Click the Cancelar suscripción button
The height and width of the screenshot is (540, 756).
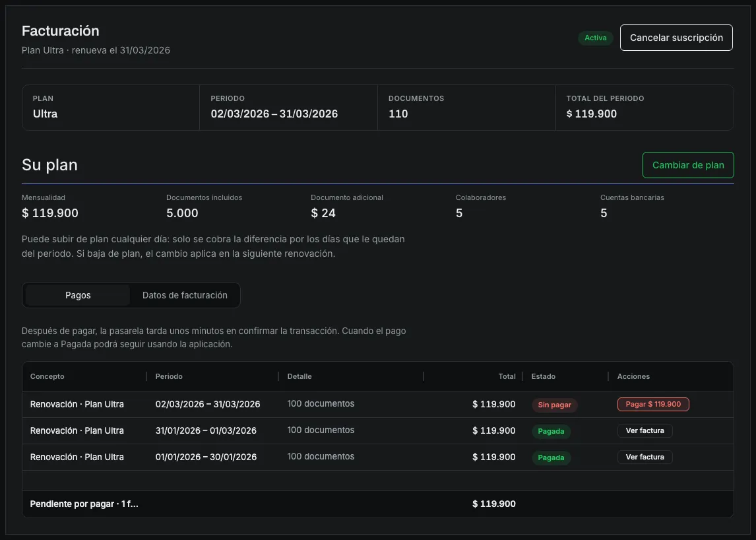(x=676, y=38)
